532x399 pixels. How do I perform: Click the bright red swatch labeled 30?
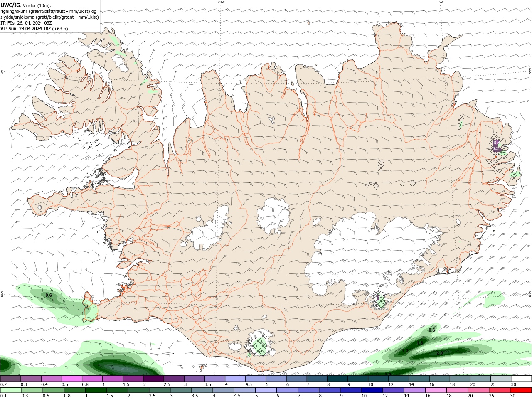coord(521,390)
